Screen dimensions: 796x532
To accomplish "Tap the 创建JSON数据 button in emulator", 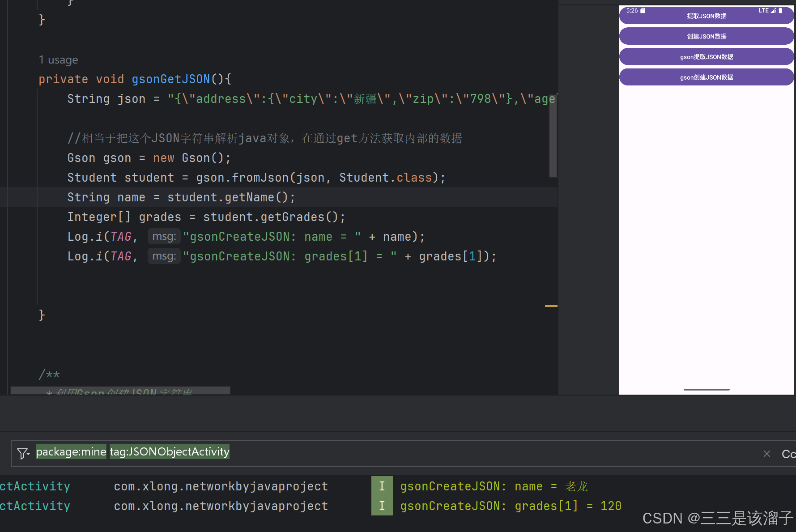I will [x=707, y=36].
